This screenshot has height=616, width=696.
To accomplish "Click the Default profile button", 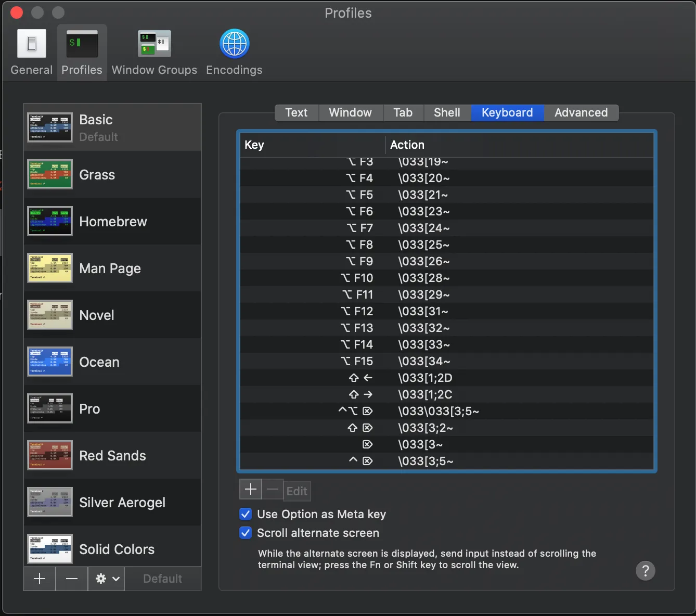I will pyautogui.click(x=163, y=579).
